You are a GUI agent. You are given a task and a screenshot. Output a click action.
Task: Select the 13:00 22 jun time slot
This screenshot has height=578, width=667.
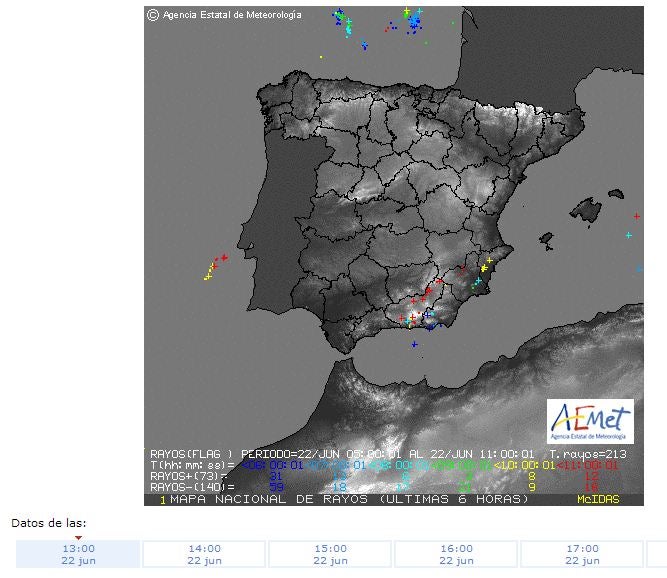78,554
